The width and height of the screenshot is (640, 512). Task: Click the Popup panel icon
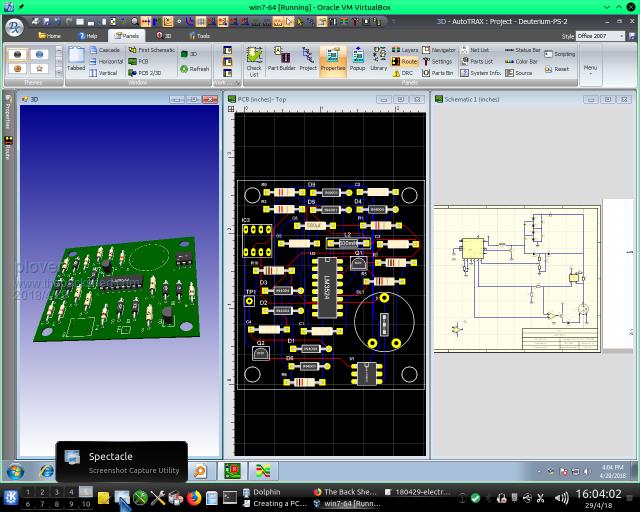356,62
